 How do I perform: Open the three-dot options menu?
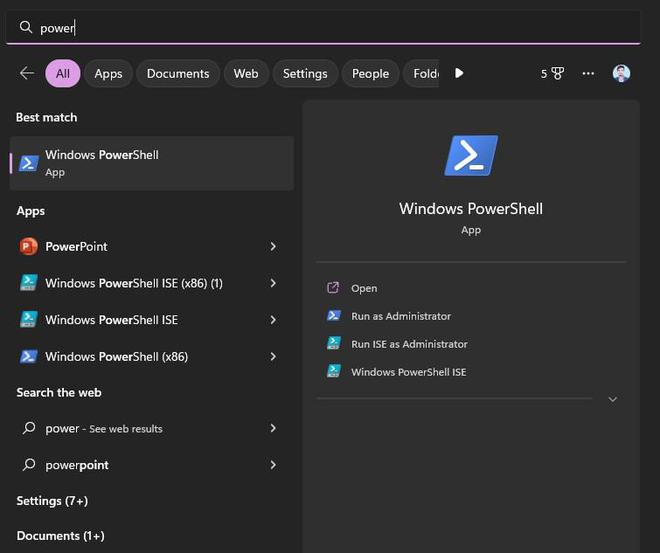588,74
